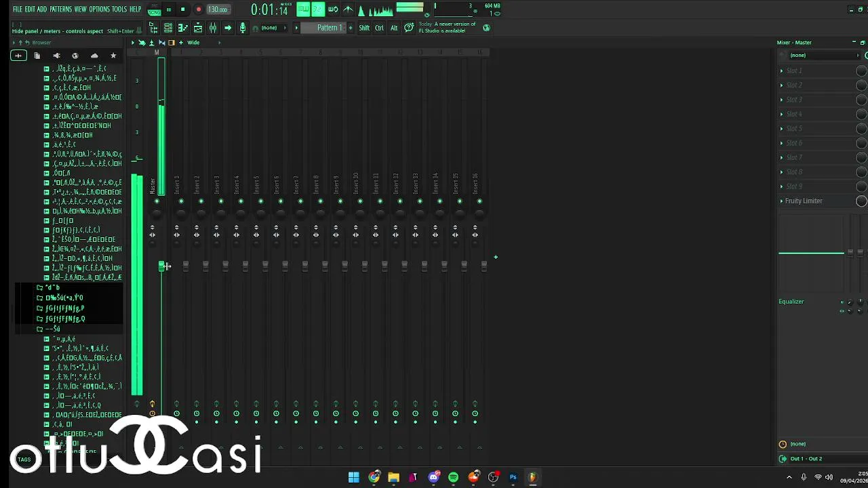This screenshot has height=488, width=868.
Task: Toggle Slot 2 enable knob
Action: [x=861, y=85]
